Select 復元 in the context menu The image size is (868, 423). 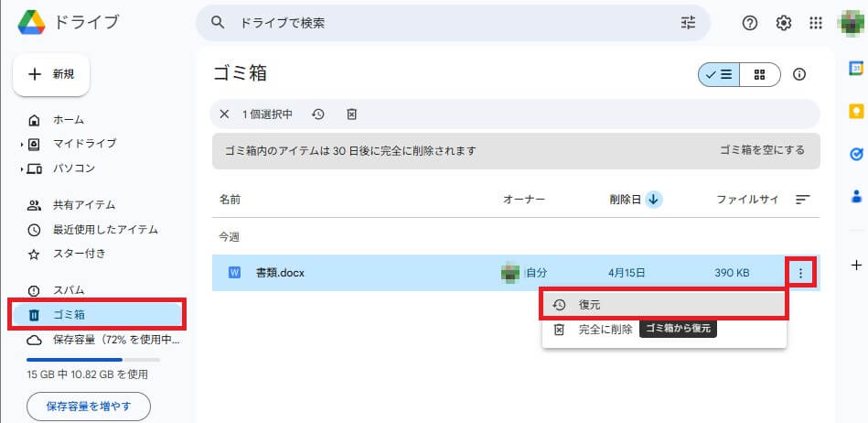[664, 304]
